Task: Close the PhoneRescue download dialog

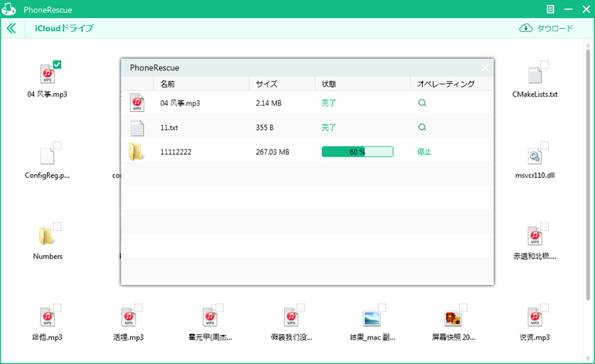Action: click(485, 67)
